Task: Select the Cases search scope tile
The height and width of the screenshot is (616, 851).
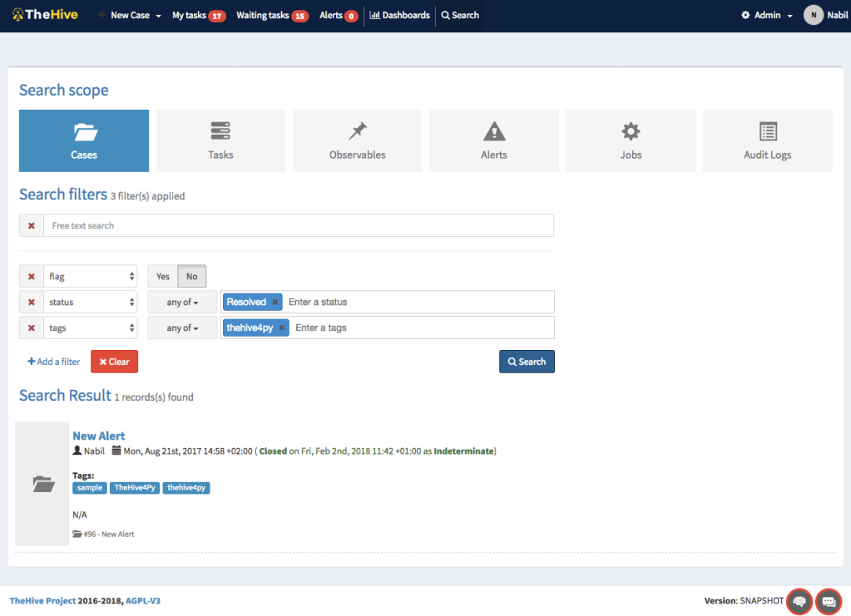Action: [x=84, y=140]
